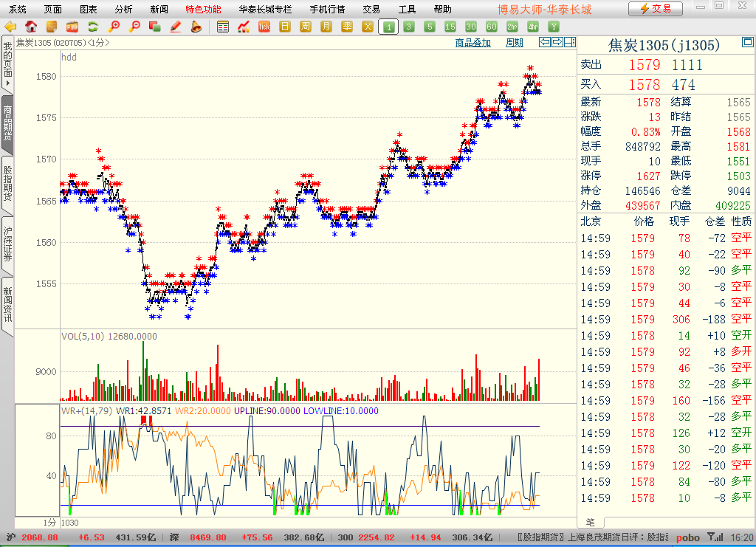The width and height of the screenshot is (756, 547).
Task: Open the 页面 menu
Action: tap(53, 9)
